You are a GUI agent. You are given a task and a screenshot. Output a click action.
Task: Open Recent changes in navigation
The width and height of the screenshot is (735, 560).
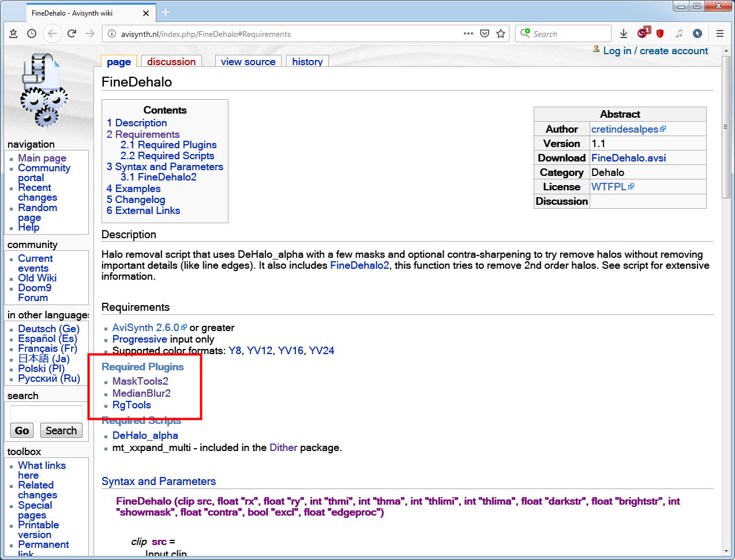[x=37, y=193]
